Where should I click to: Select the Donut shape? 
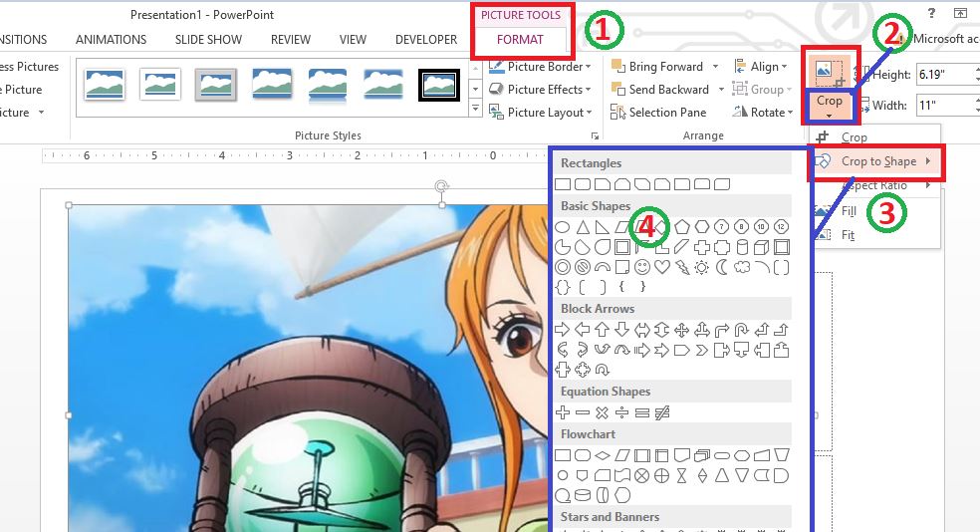[x=563, y=268]
